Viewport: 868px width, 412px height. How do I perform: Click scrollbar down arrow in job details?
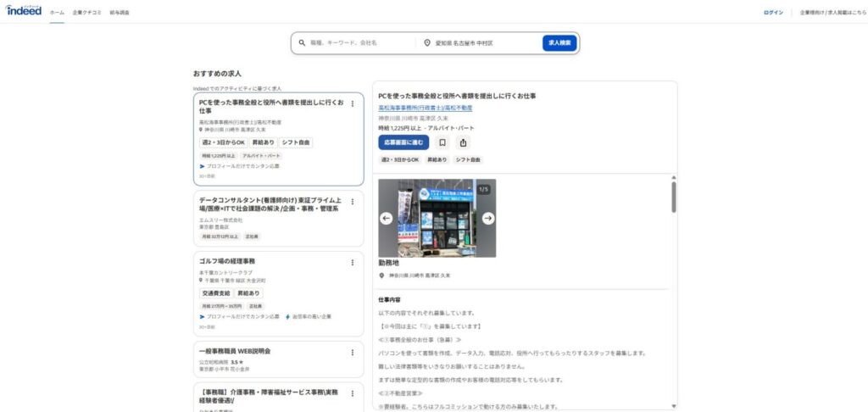tap(674, 406)
